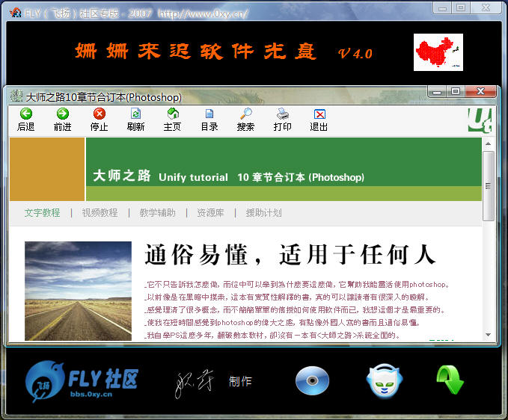Viewport: 508px width, 420px height.
Task: Switch to the 视频教程 tab
Action: pos(100,212)
